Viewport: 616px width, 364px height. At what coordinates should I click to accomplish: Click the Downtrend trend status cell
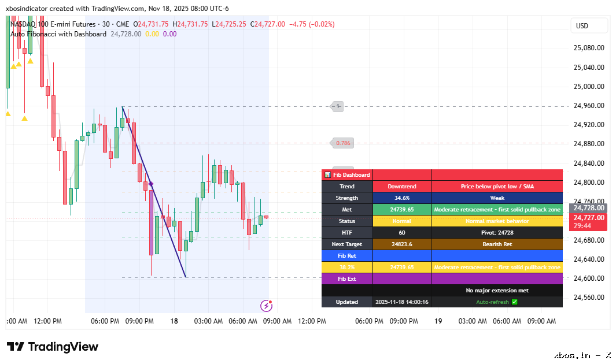click(x=402, y=186)
